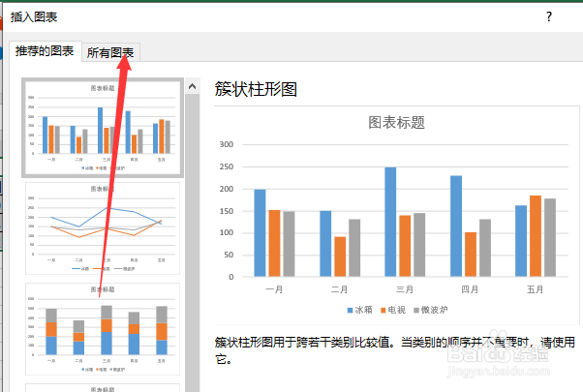
Task: Click the 插入图表 dialog title
Action: [34, 16]
